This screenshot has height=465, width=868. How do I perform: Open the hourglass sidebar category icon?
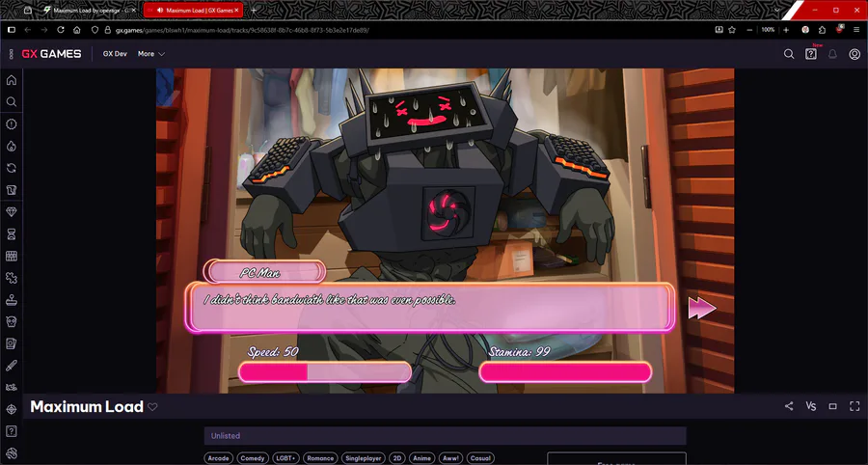pos(11,234)
